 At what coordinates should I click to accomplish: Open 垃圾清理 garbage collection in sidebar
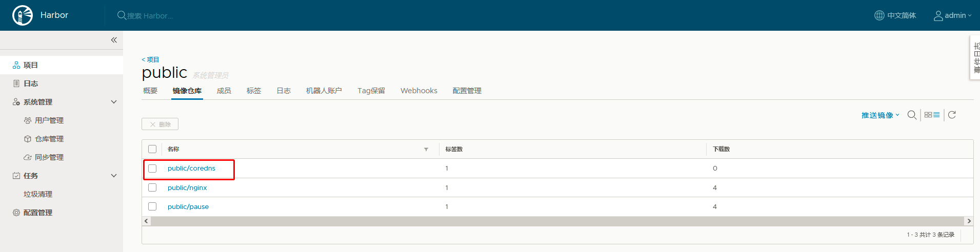tap(38, 194)
